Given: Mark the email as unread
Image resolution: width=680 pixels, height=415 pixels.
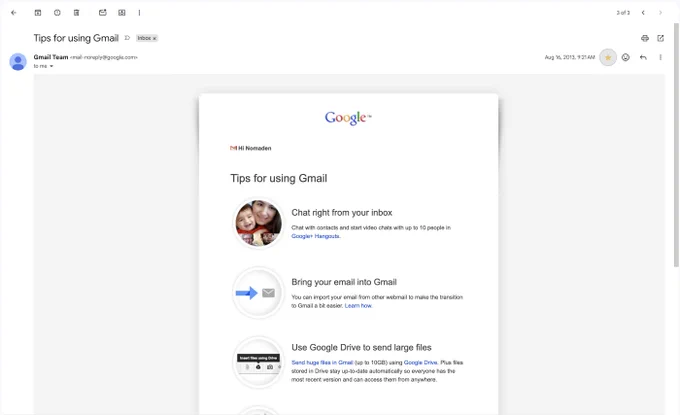Looking at the screenshot, I should 102,13.
